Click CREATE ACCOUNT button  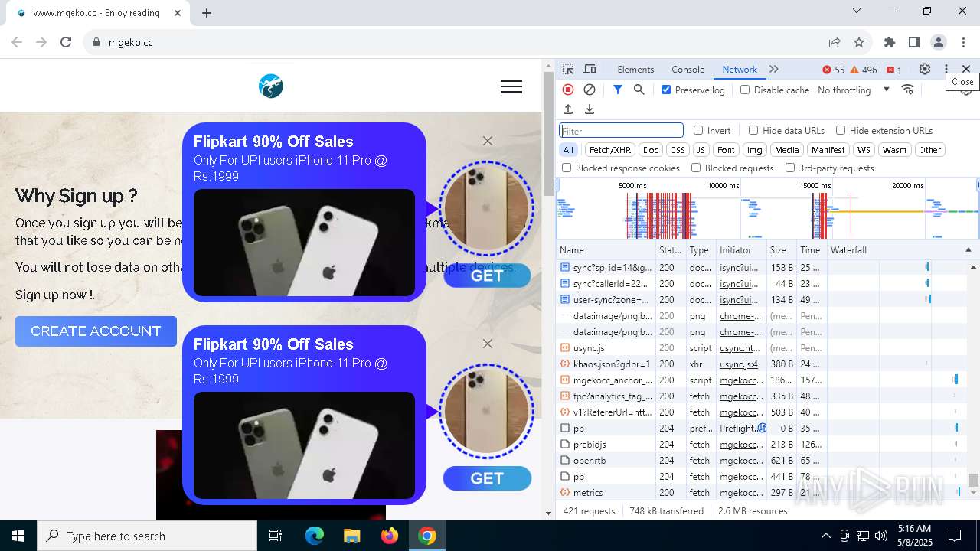[96, 331]
